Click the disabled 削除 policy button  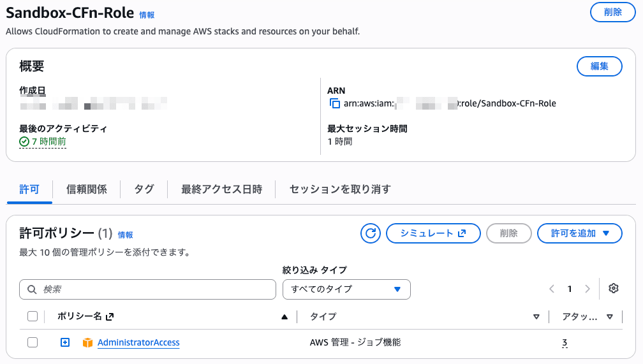coord(508,233)
